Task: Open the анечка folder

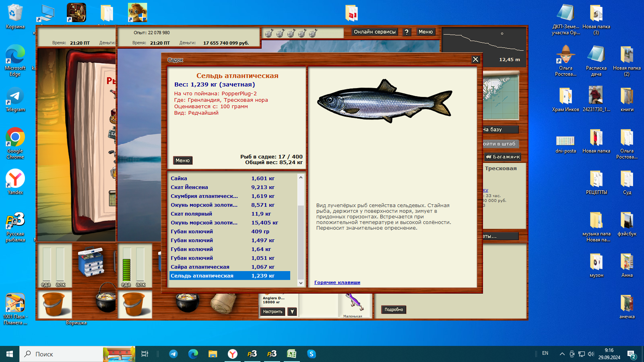Action: coord(627,306)
